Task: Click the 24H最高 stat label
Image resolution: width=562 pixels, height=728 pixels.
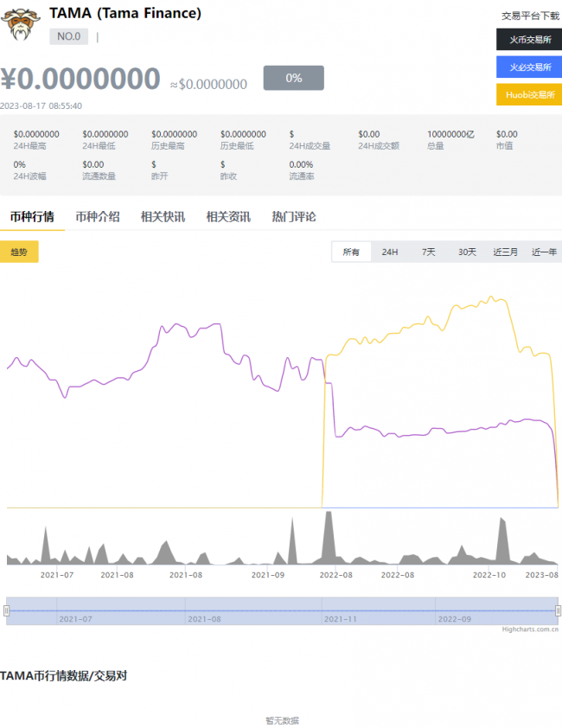Action: (29, 146)
